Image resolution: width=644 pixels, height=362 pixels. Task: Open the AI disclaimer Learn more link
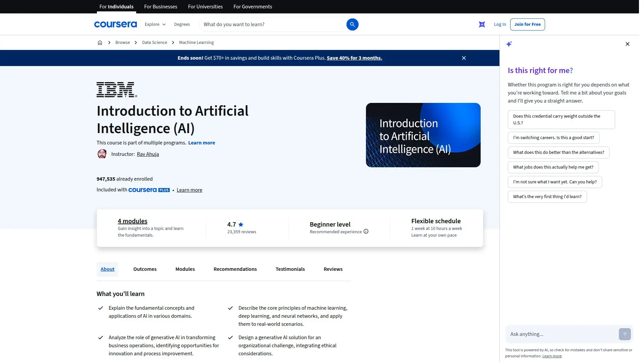click(552, 356)
